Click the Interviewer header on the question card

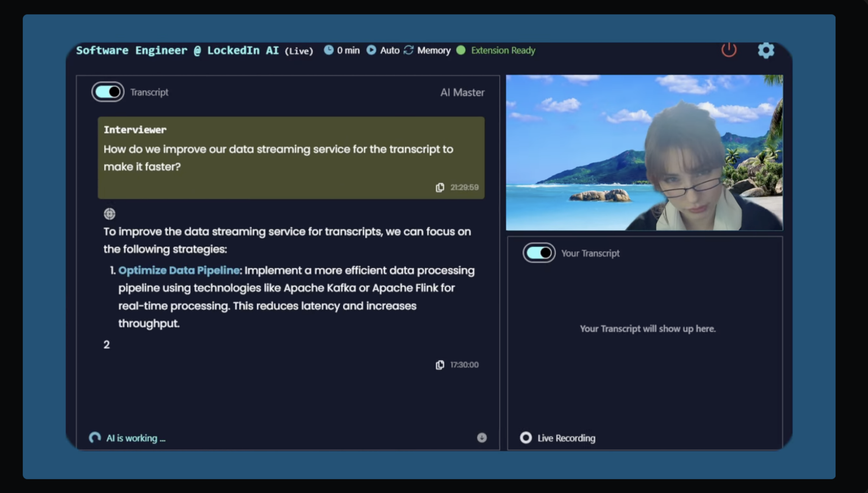click(135, 130)
